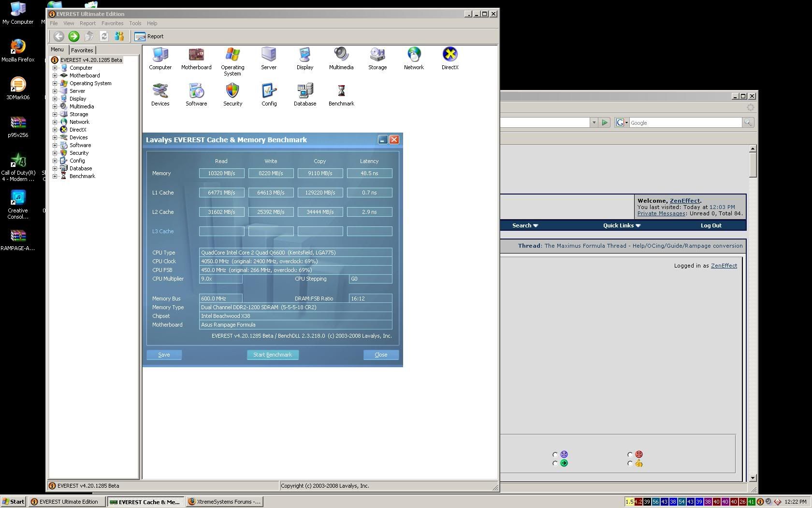812x508 pixels.
Task: Select the thumbs up radio button
Action: (x=630, y=463)
